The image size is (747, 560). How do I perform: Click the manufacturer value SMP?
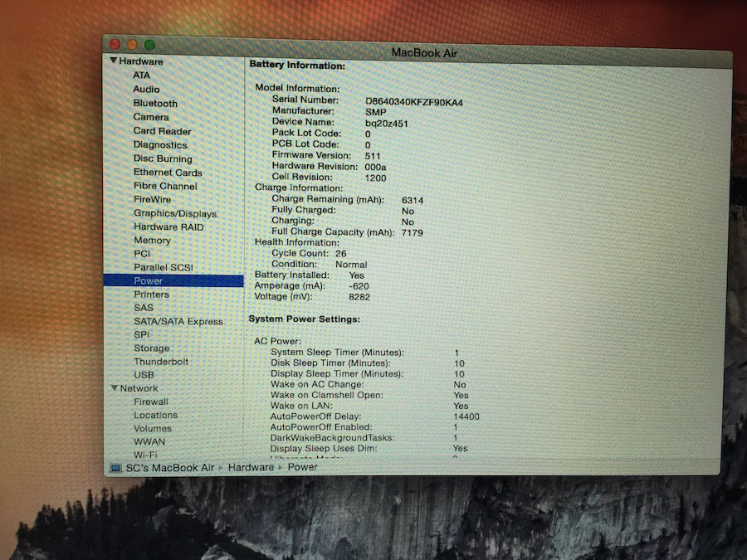click(x=375, y=112)
